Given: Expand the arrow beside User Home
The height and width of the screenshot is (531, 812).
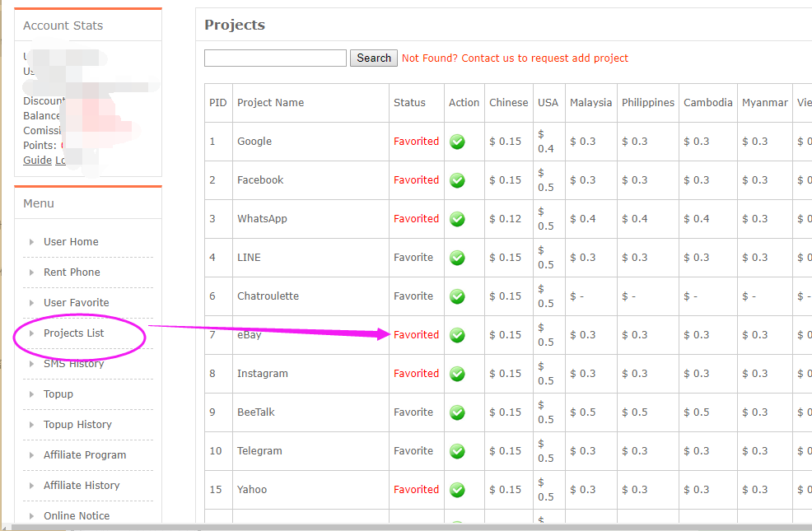Looking at the screenshot, I should [x=31, y=242].
